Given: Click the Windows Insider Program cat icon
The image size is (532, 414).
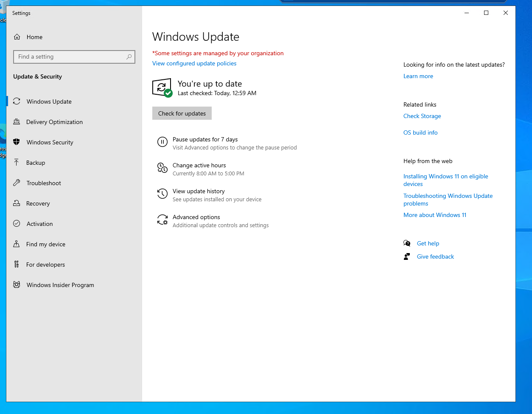Looking at the screenshot, I should [x=17, y=285].
